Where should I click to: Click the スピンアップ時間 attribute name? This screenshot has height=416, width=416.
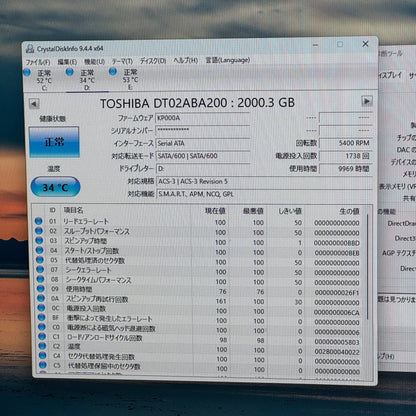tap(86, 241)
